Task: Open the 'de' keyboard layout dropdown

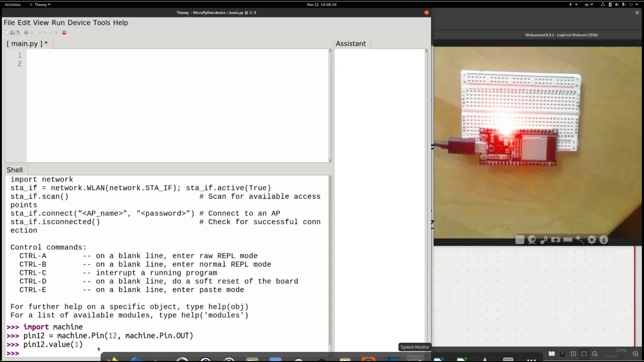Action: 589,5
